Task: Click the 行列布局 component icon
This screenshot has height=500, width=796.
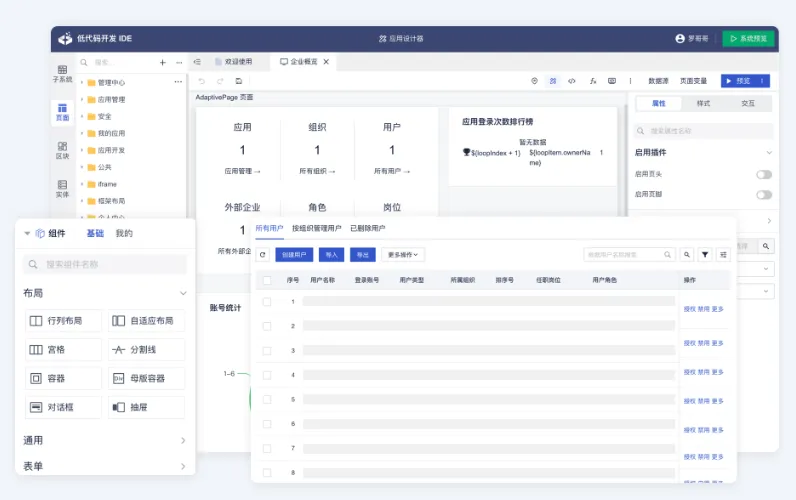Action: coord(36,321)
